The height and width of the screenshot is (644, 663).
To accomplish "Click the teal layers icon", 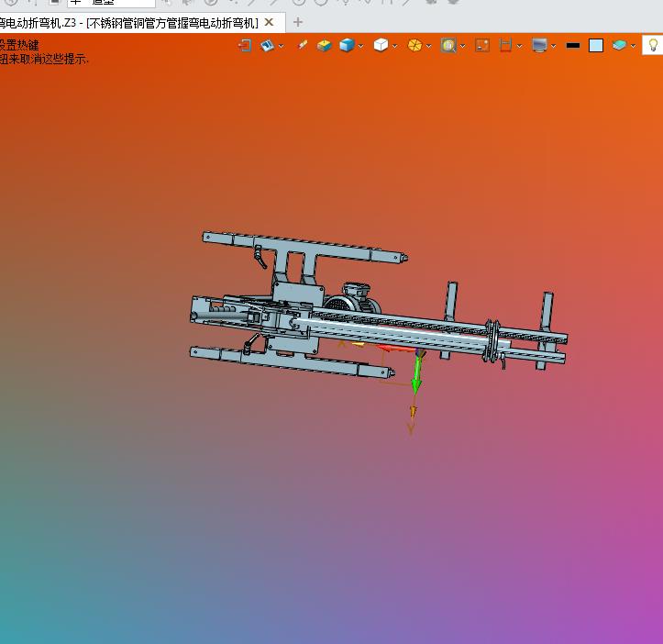I will click(x=619, y=45).
